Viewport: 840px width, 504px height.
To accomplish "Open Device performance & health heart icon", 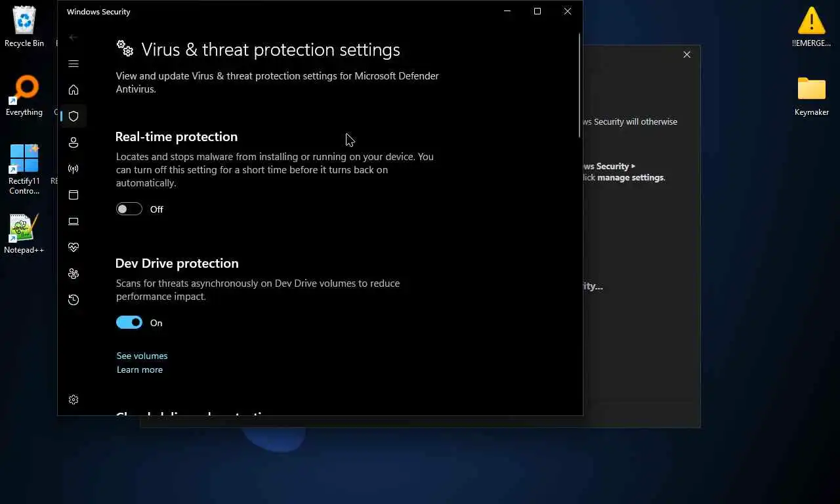I will tap(73, 247).
